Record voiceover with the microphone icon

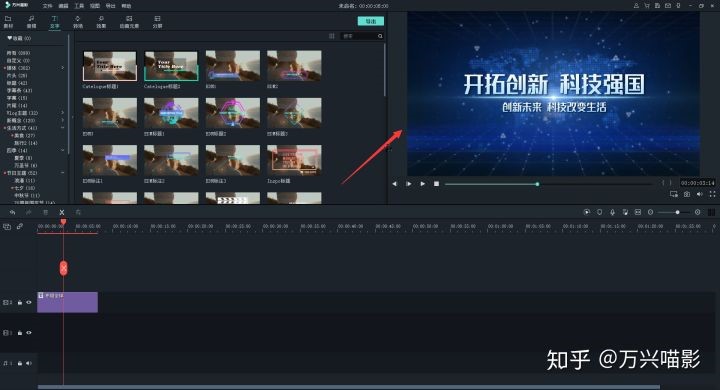[x=612, y=212]
